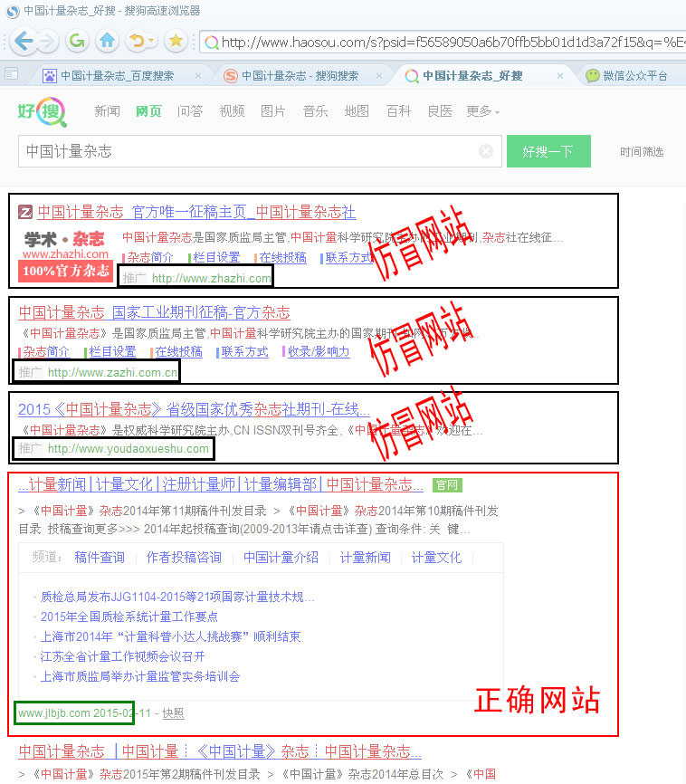Click the Haosou logo icon
This screenshot has width=686, height=784.
click(x=42, y=112)
